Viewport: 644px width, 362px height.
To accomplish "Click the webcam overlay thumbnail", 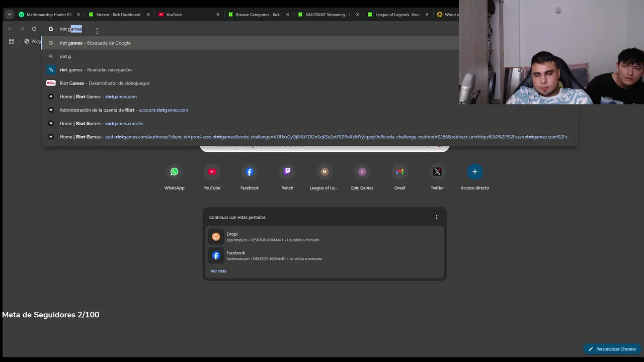I will pos(551,52).
